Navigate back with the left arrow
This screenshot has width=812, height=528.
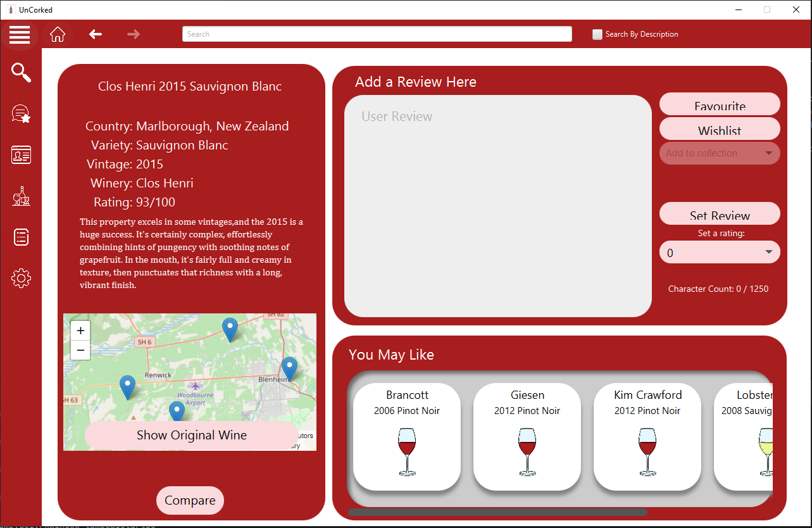[x=96, y=34]
